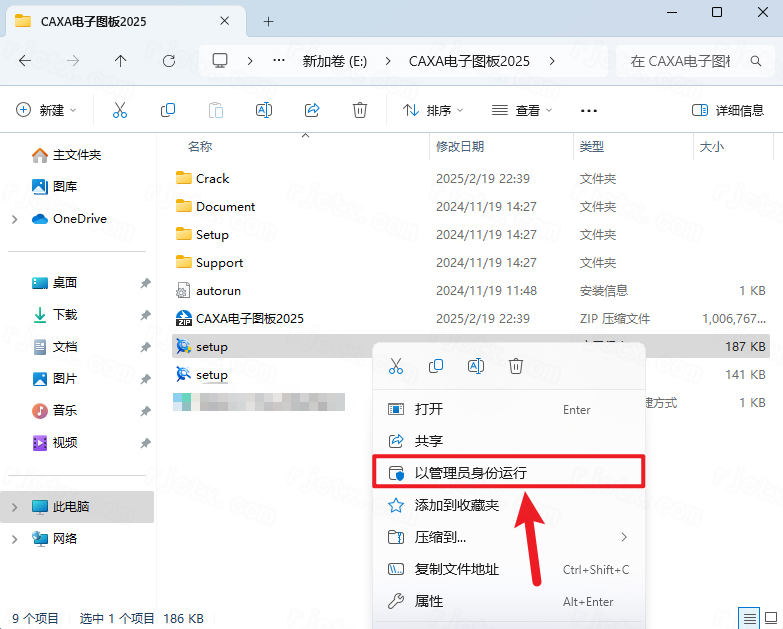Open the Crack folder in the file list
Image resolution: width=783 pixels, height=629 pixels.
tap(212, 179)
